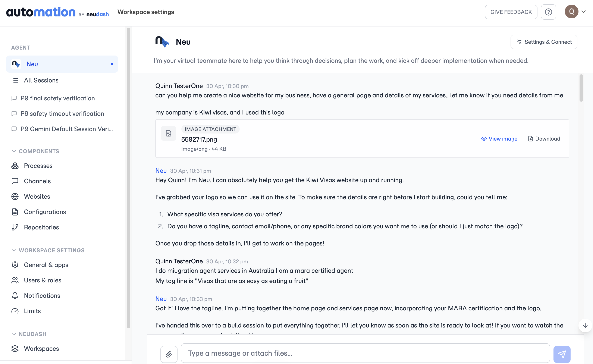The width and height of the screenshot is (593, 364).
Task: Click the All Sessions list icon
Action: pos(15,80)
